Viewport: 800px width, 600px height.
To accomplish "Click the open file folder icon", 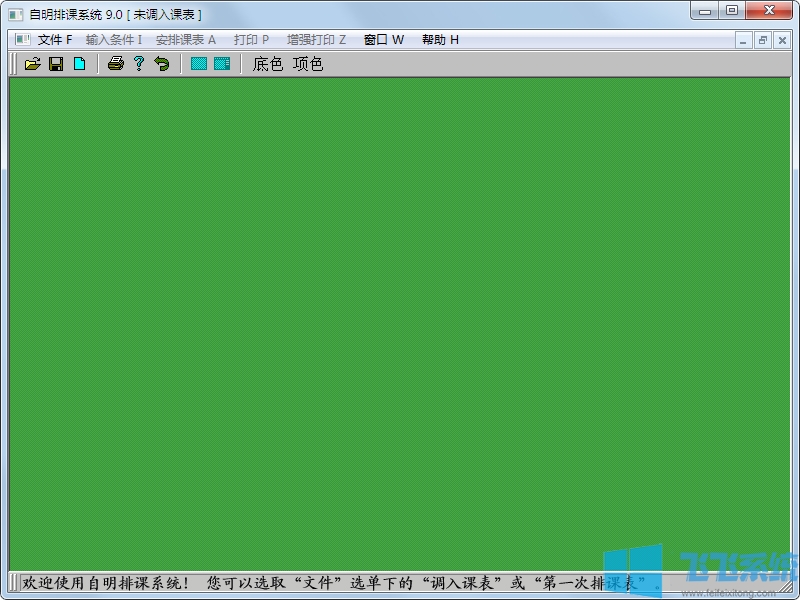I will (x=33, y=63).
